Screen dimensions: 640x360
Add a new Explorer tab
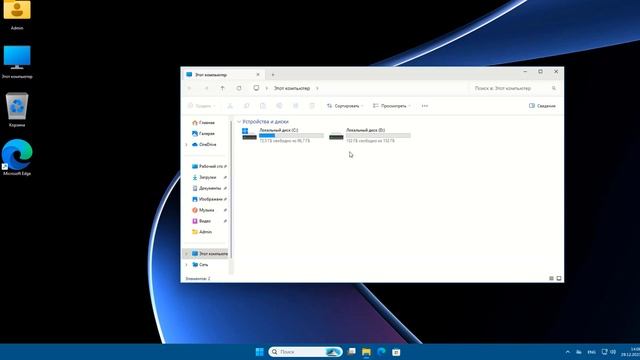(273, 75)
